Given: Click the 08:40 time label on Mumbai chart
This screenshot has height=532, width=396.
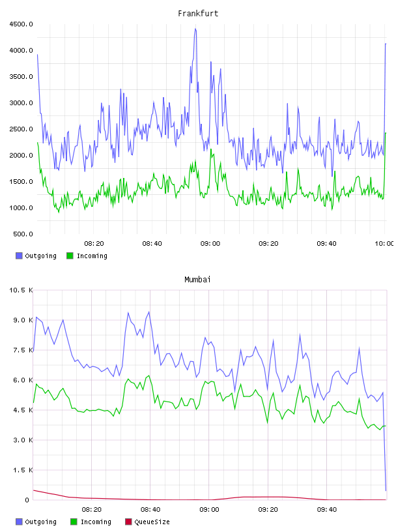Looking at the screenshot, I should [150, 510].
